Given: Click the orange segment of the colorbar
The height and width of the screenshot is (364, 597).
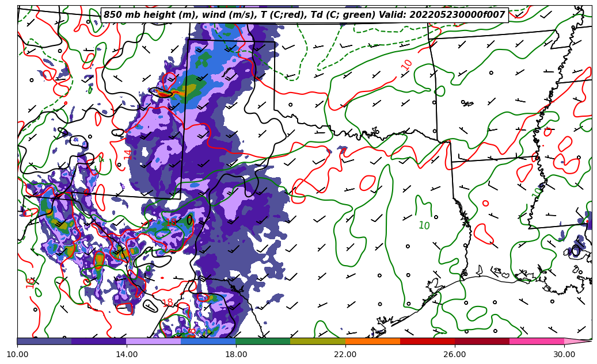Looking at the screenshot, I should tap(372, 341).
